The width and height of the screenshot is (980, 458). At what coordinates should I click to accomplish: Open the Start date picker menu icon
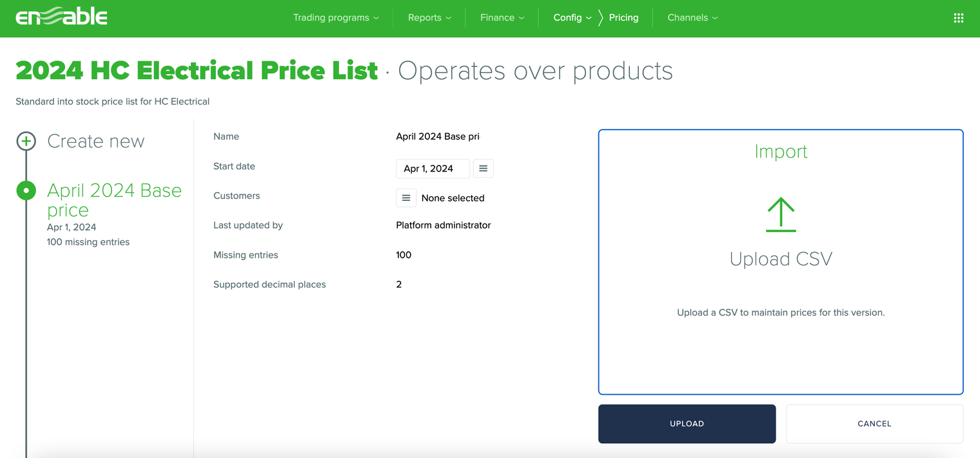[484, 169]
